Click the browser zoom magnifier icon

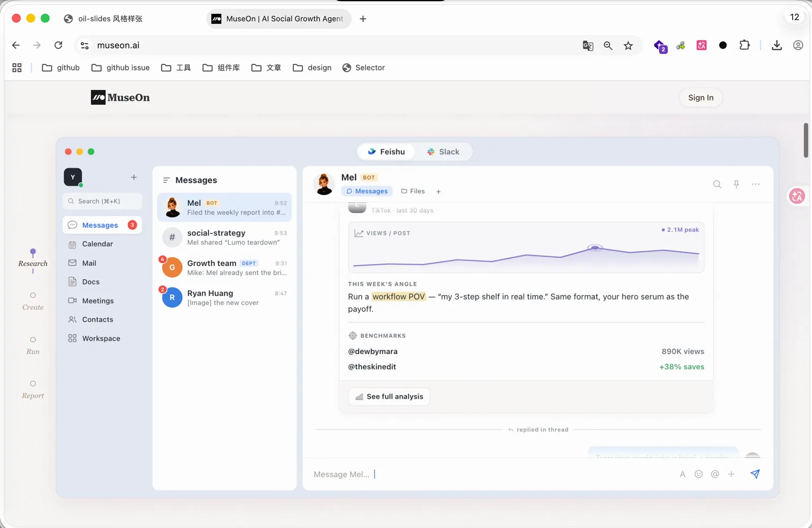608,46
